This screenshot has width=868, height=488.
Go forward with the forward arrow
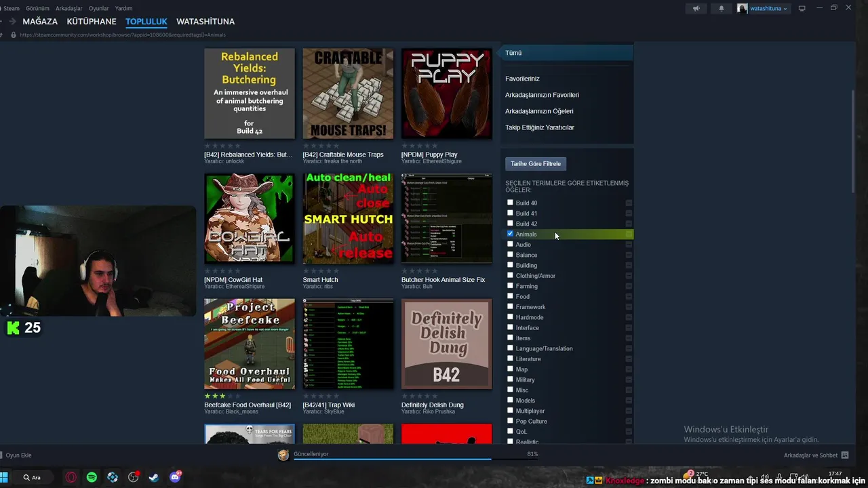[12, 22]
